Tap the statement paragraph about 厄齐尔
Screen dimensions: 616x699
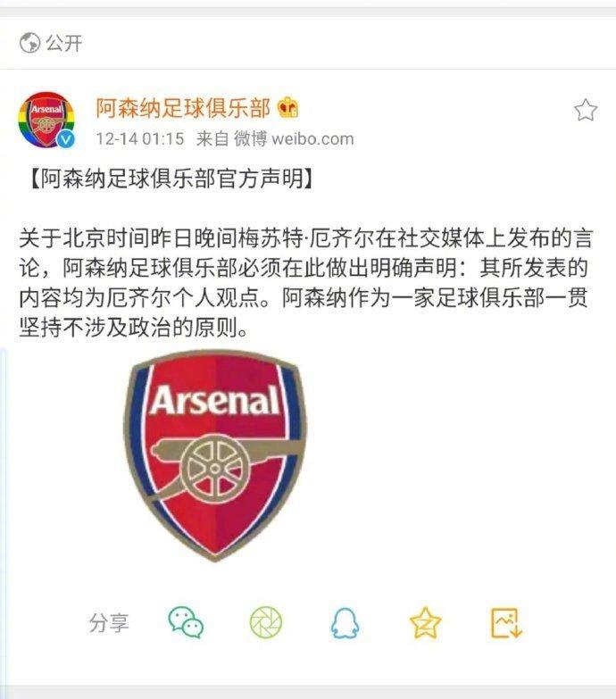point(305,283)
